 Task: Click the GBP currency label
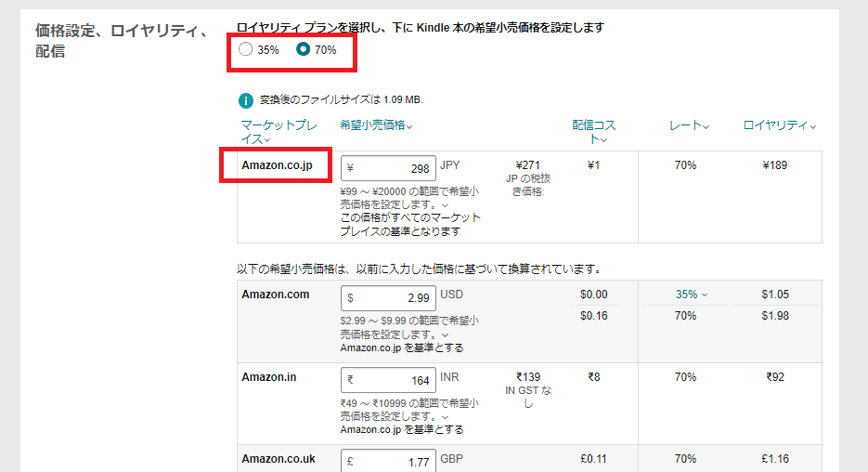pyautogui.click(x=452, y=459)
